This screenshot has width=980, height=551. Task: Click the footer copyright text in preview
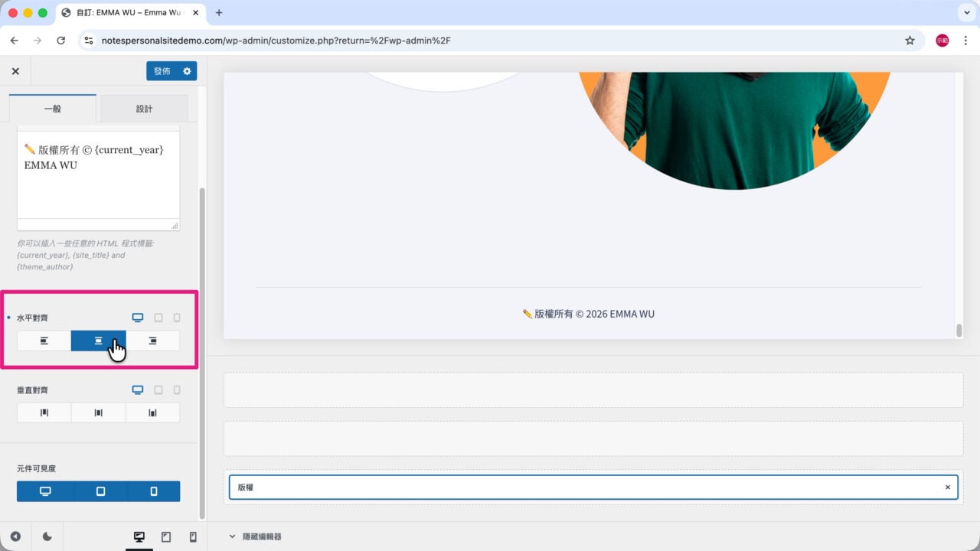point(588,314)
